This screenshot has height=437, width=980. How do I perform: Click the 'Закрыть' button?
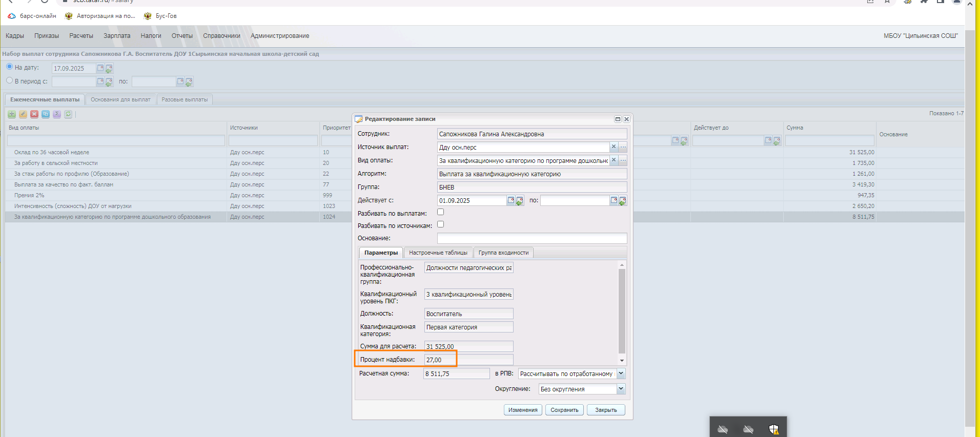pos(606,410)
